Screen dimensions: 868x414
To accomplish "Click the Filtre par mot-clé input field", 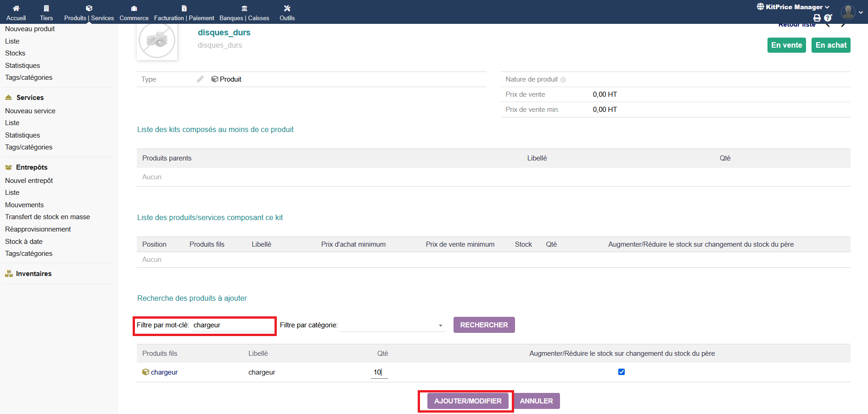I will (232, 325).
